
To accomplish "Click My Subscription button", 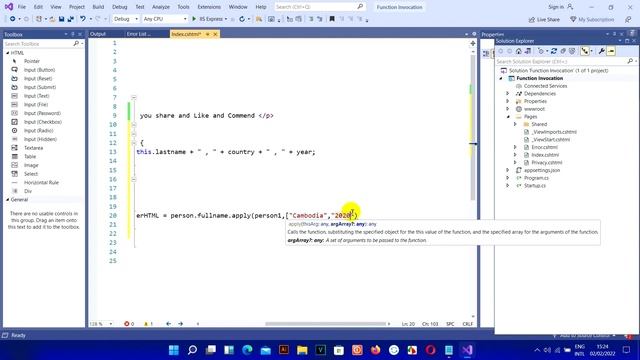I will pyautogui.click(x=592, y=19).
